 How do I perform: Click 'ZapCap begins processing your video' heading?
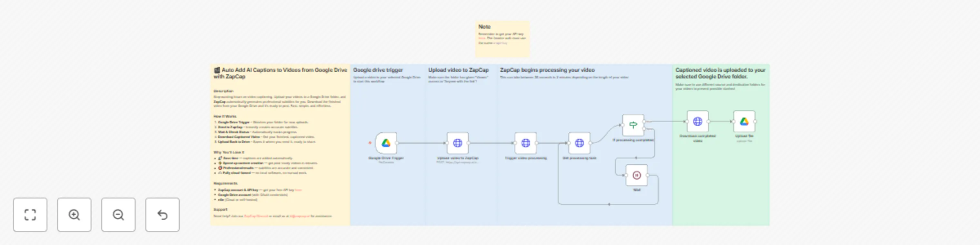click(x=547, y=70)
